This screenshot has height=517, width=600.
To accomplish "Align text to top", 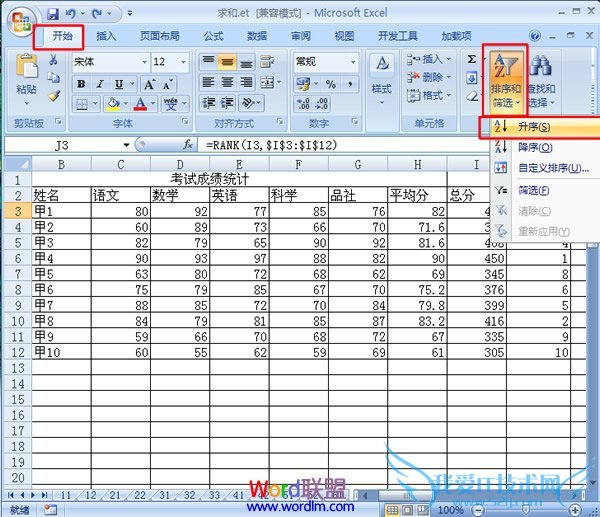I will click(x=209, y=61).
